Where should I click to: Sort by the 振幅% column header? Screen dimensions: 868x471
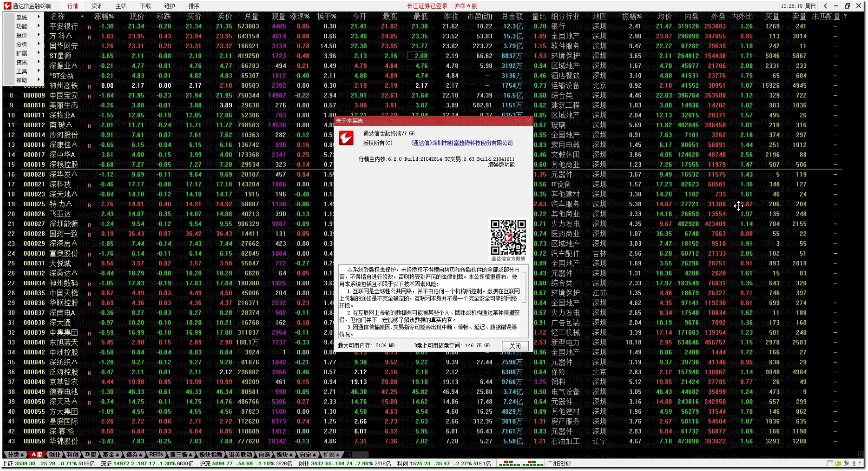click(x=632, y=16)
